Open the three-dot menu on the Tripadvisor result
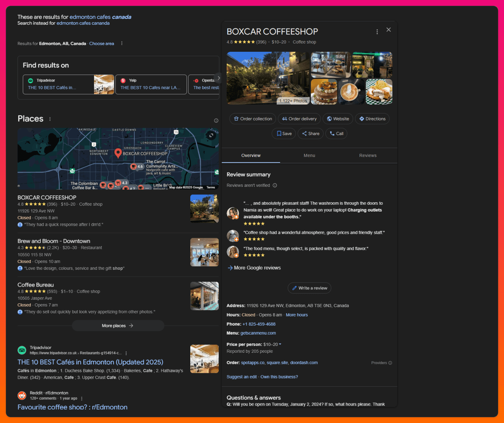 pos(126,353)
